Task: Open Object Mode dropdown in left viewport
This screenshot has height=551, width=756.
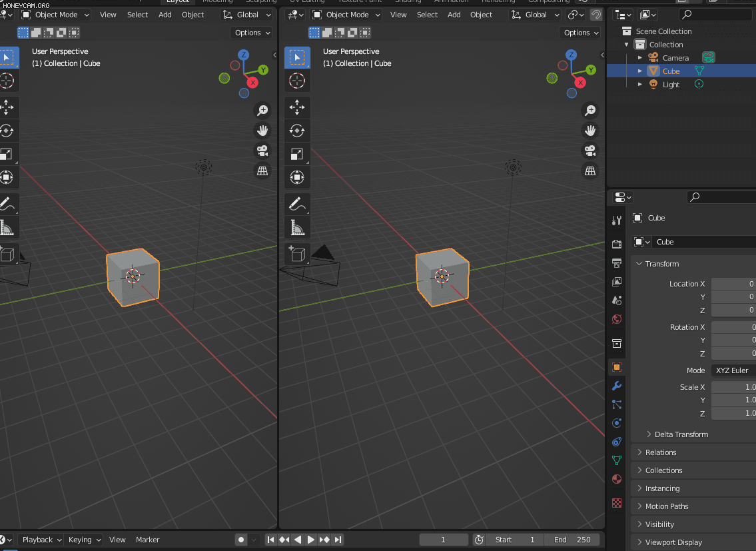Action: coord(55,15)
